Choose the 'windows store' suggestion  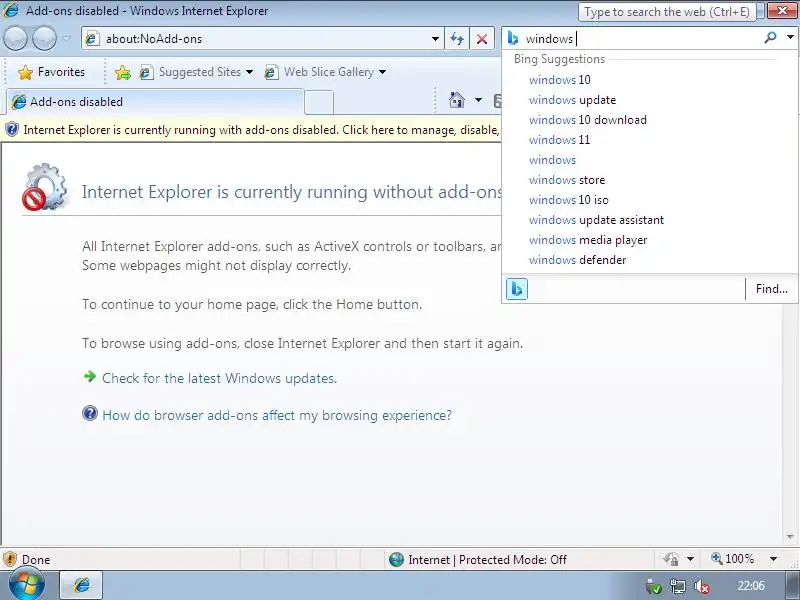[x=567, y=180]
